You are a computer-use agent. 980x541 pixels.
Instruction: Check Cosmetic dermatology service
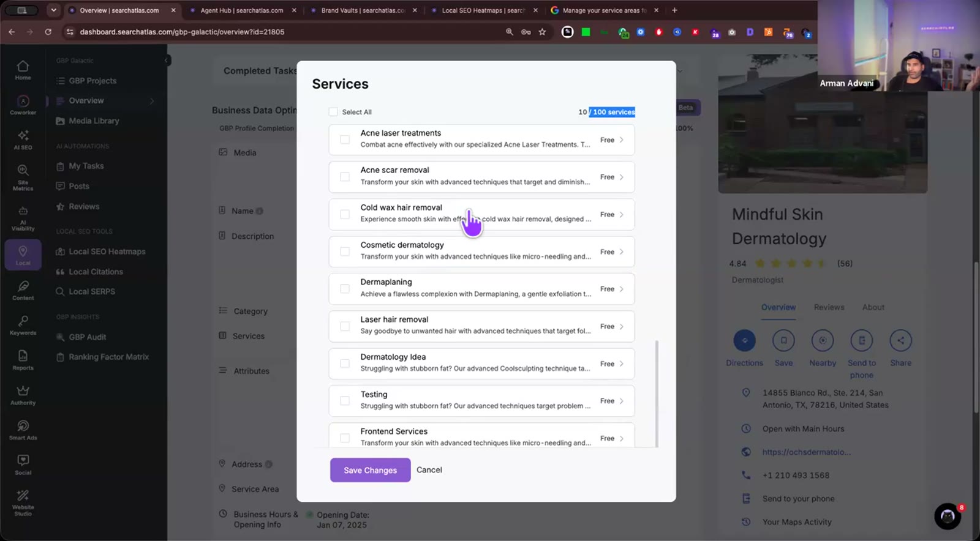[x=345, y=252]
